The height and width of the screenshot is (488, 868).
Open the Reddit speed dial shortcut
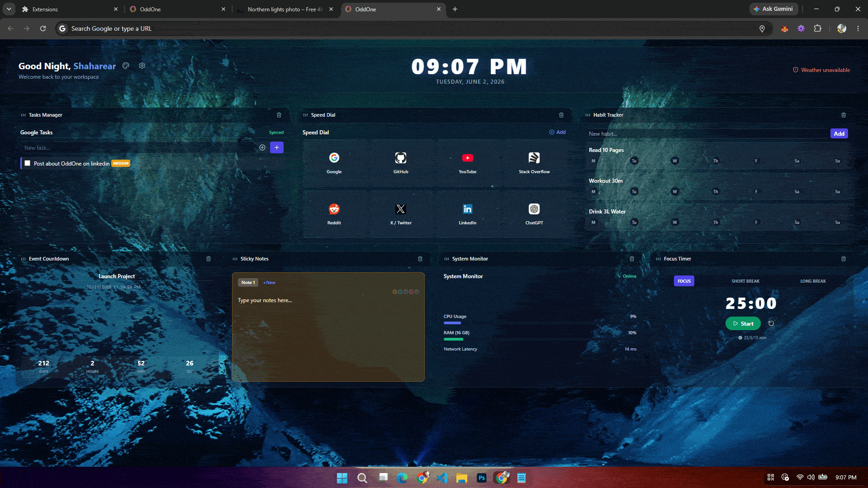[x=334, y=214]
